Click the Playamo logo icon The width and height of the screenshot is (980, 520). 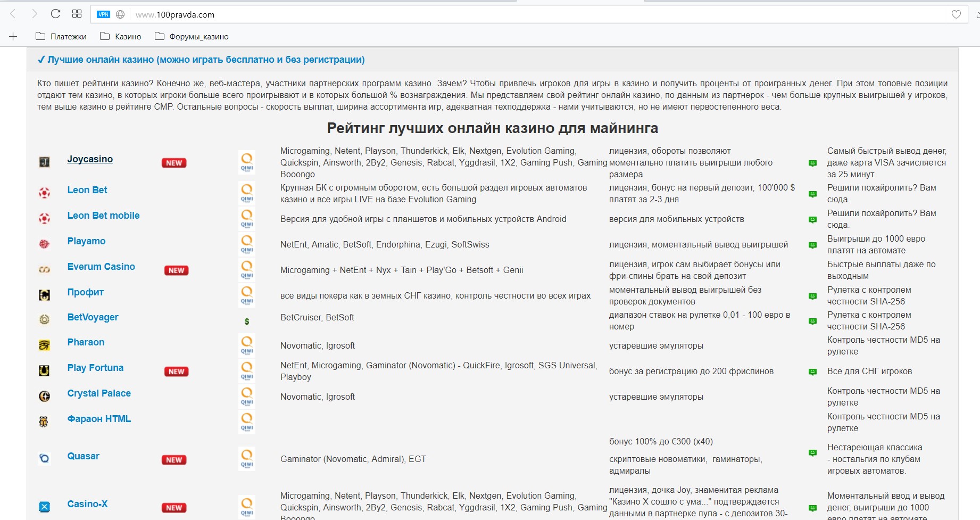tap(45, 244)
